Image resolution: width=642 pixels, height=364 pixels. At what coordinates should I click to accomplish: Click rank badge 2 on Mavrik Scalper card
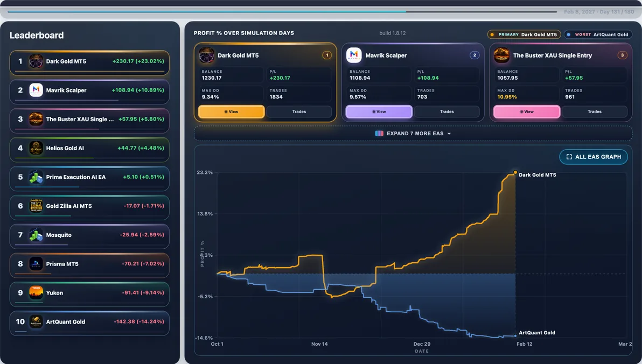tap(474, 55)
